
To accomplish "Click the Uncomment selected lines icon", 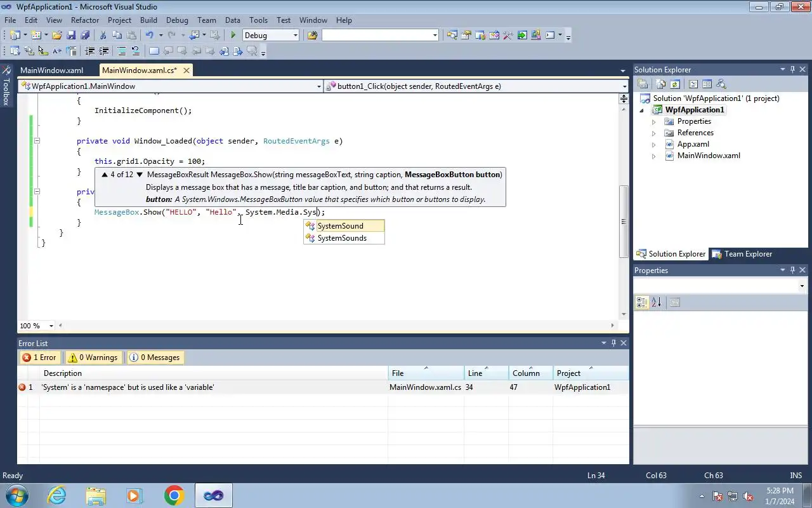I will (135, 51).
